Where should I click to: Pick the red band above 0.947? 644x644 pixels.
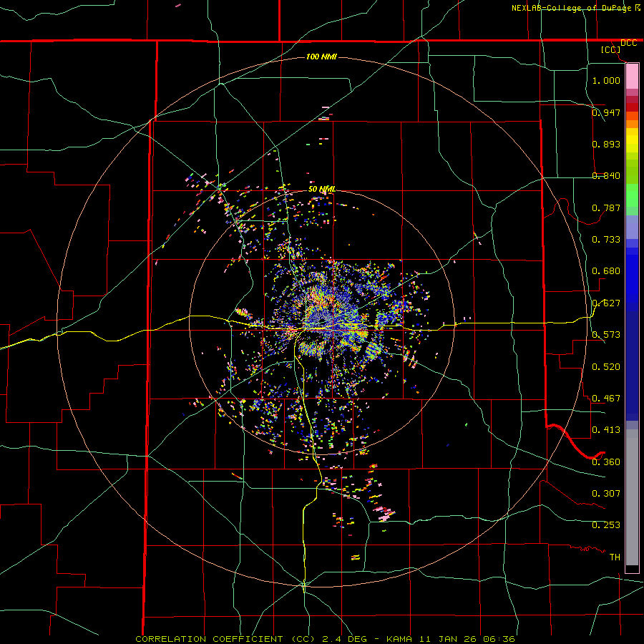click(632, 107)
